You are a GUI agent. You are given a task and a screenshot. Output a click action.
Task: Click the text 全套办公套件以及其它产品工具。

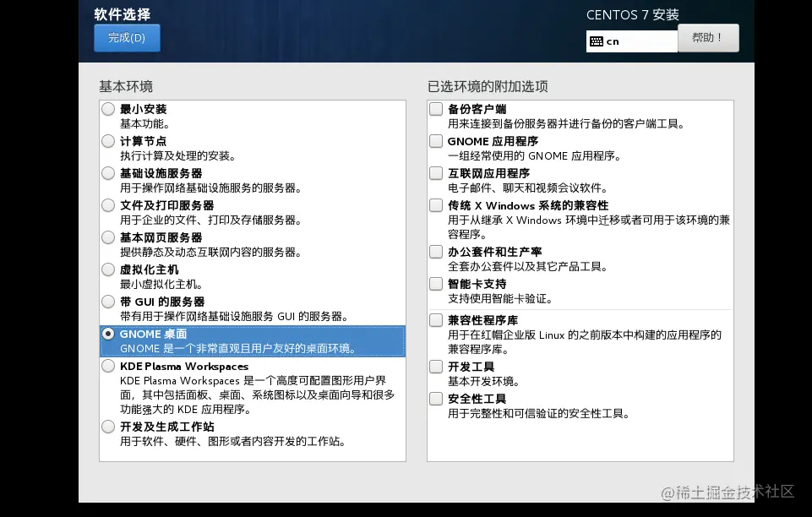[x=528, y=267]
